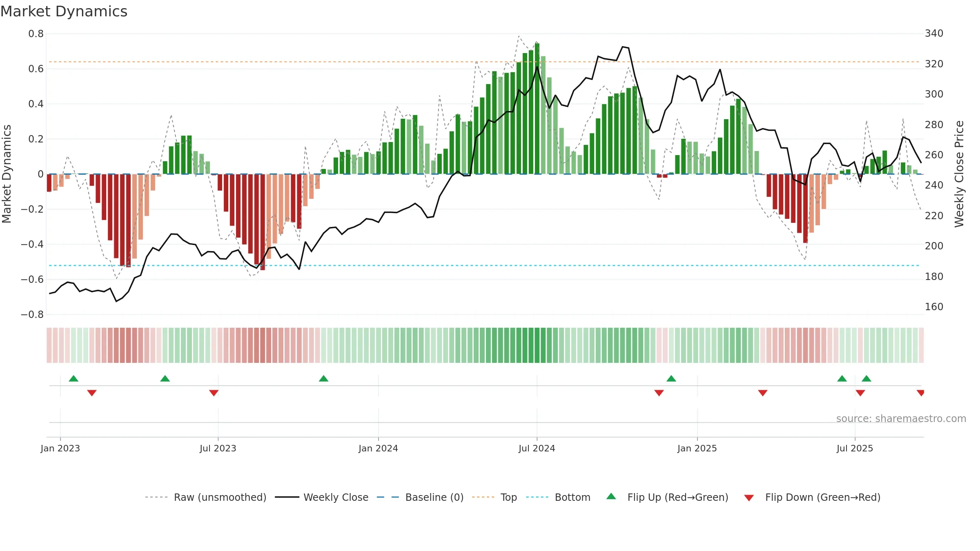
Task: Hide the Baseline (0) legend series
Action: pos(420,497)
